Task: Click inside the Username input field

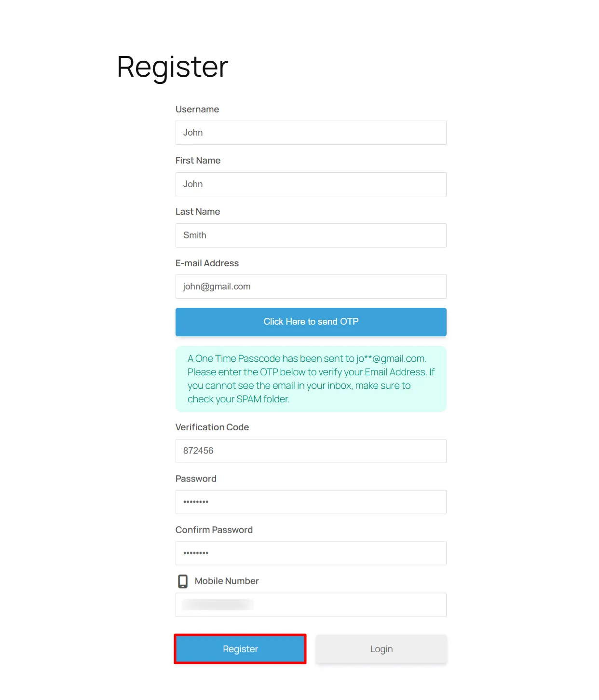Action: [x=311, y=133]
